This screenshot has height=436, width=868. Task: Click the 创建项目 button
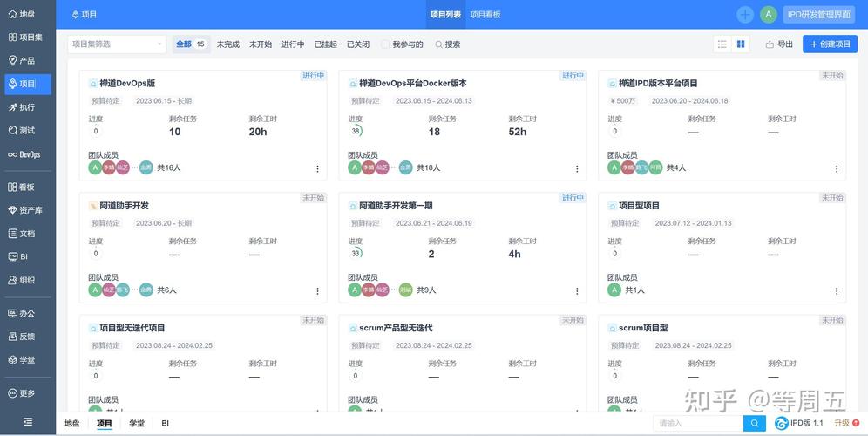pyautogui.click(x=830, y=44)
